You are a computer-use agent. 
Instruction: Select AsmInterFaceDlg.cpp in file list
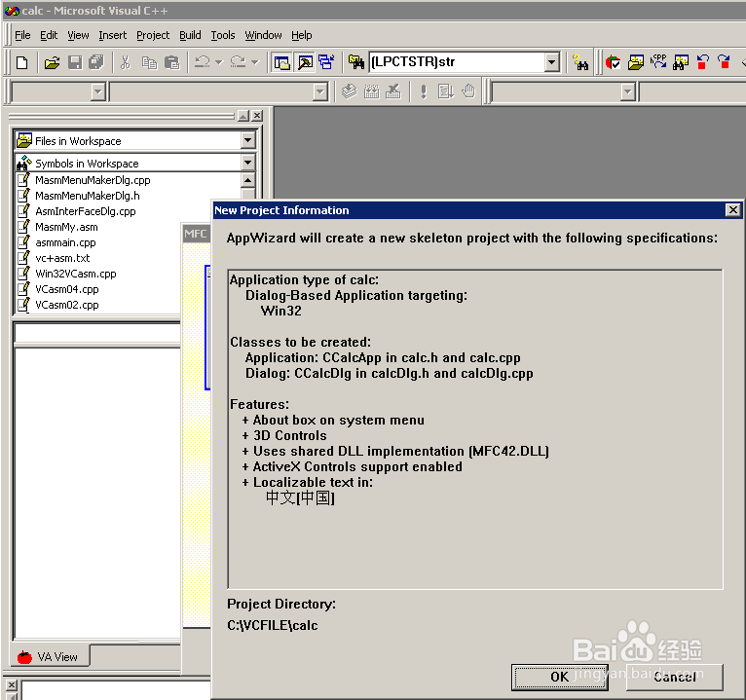85,211
